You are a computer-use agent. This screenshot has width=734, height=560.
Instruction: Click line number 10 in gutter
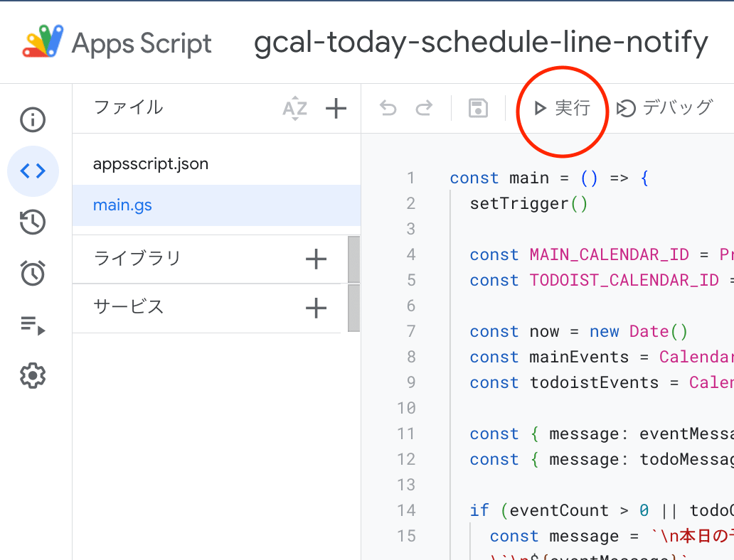click(406, 408)
